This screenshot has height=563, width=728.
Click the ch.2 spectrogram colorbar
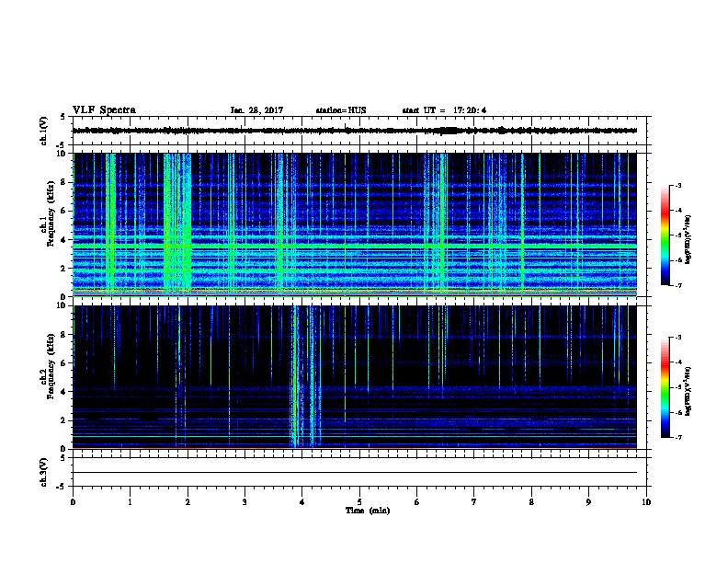(665, 387)
